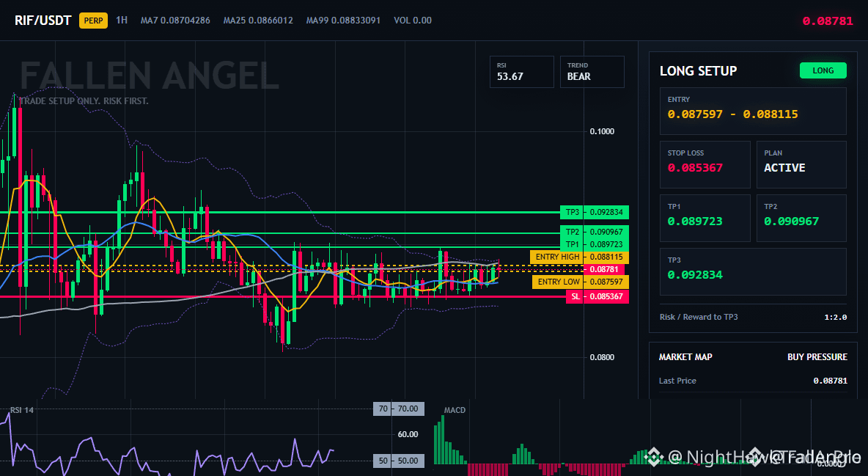Click the Last Price value 0.08781
The width and height of the screenshot is (868, 476).
tap(831, 381)
